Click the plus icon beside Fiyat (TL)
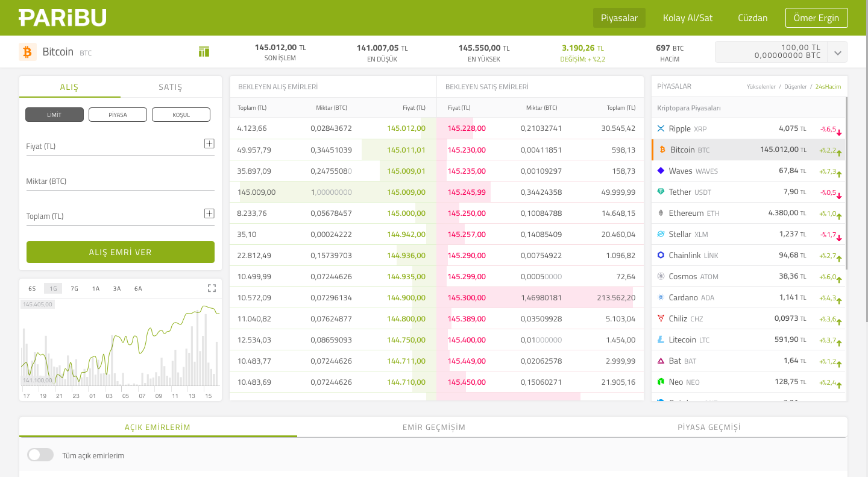 pyautogui.click(x=209, y=144)
